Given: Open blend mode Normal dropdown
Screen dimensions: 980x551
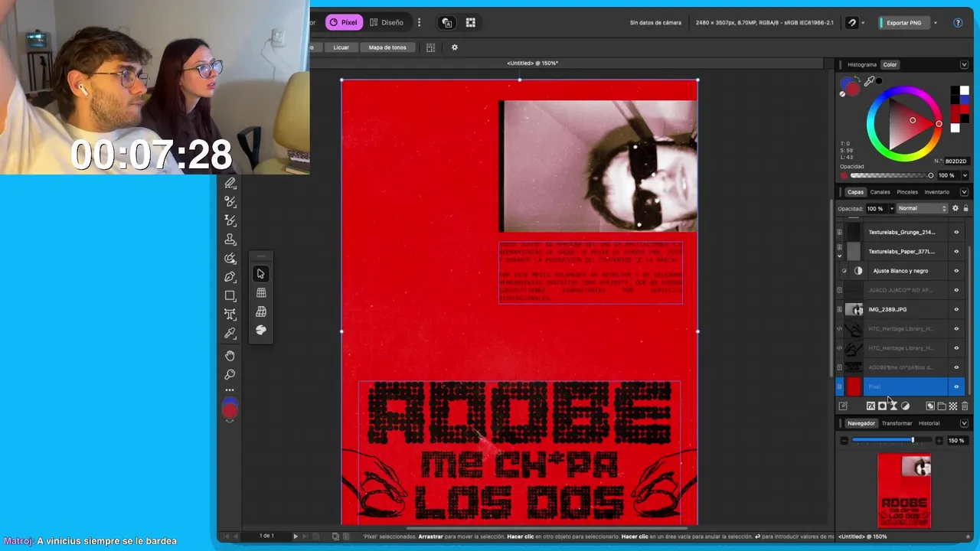Looking at the screenshot, I should 922,208.
